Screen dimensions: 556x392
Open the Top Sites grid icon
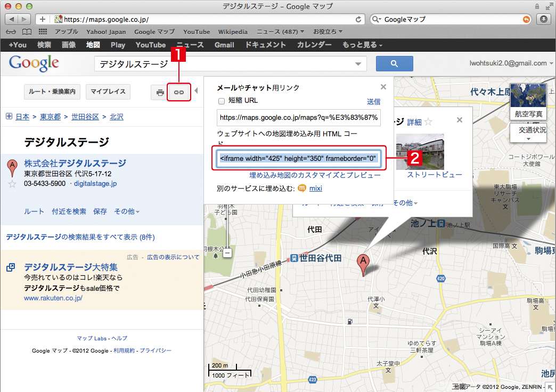(x=43, y=32)
